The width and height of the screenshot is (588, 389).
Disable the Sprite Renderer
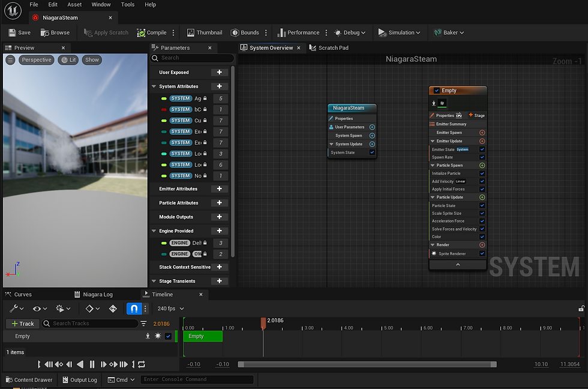pyautogui.click(x=482, y=253)
